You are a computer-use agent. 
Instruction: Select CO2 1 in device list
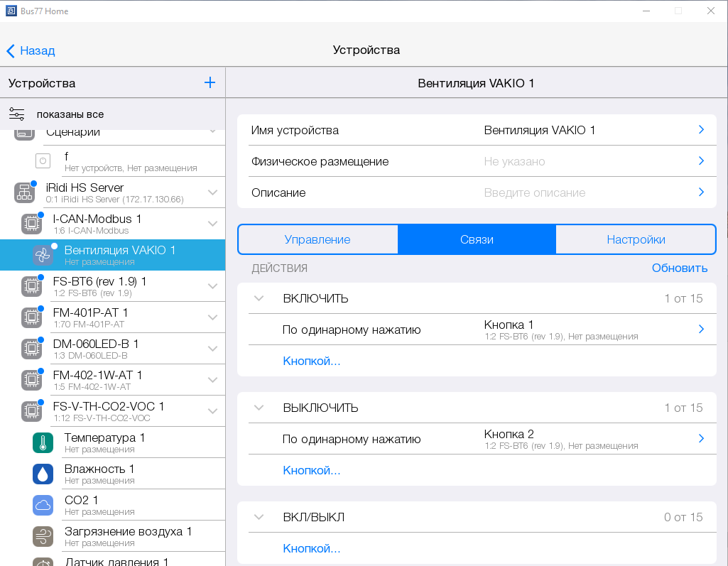(112, 505)
